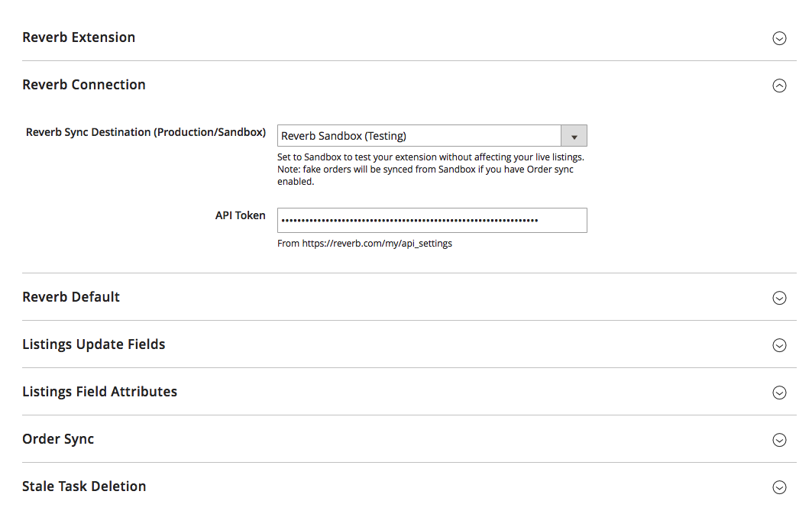Click the Reverb Sync Destination label
This screenshot has height=530, width=812.
coord(146,132)
